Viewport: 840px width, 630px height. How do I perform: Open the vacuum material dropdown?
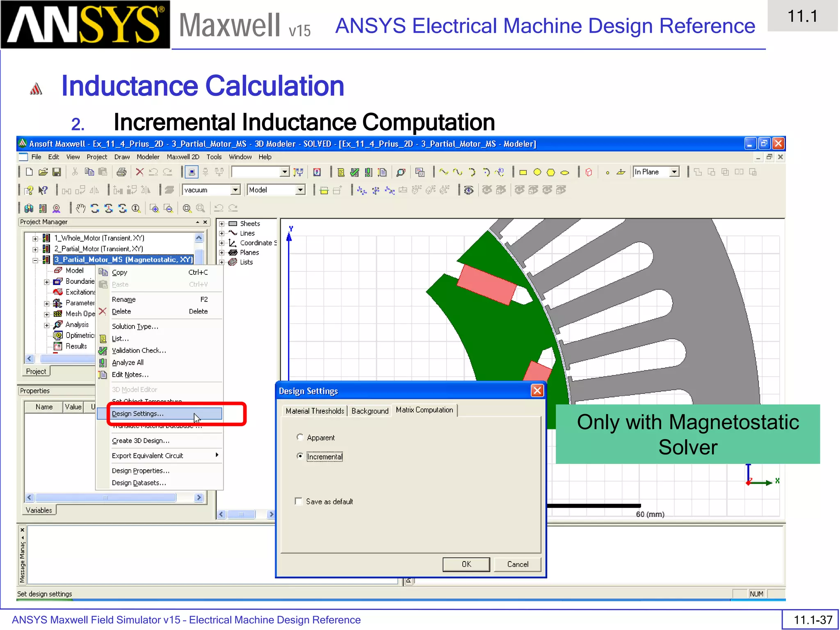(x=235, y=190)
